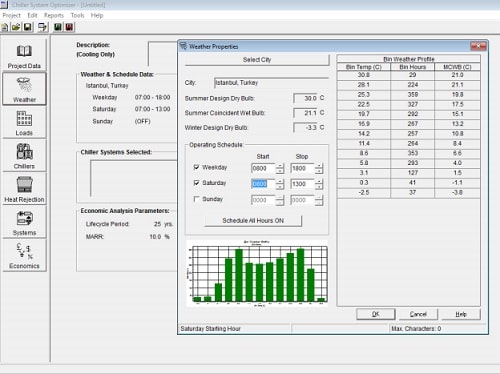
Task: Open the Loads sidebar section
Action: pos(24,122)
